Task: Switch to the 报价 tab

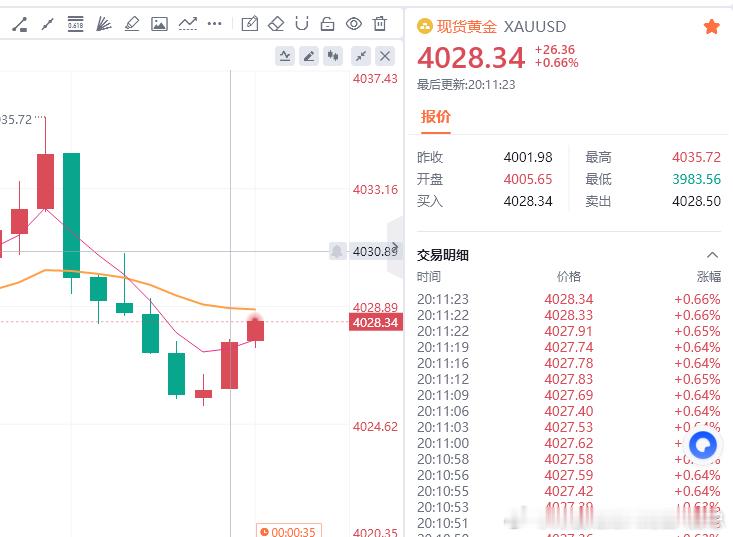Action: (x=436, y=116)
